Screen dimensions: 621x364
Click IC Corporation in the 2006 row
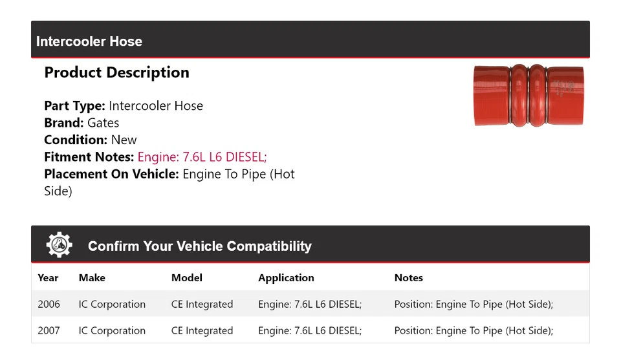(x=112, y=304)
